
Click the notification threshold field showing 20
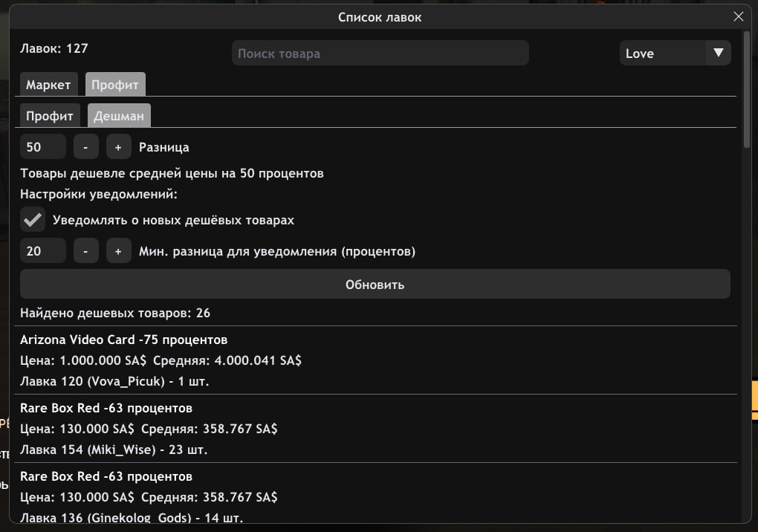pos(43,251)
